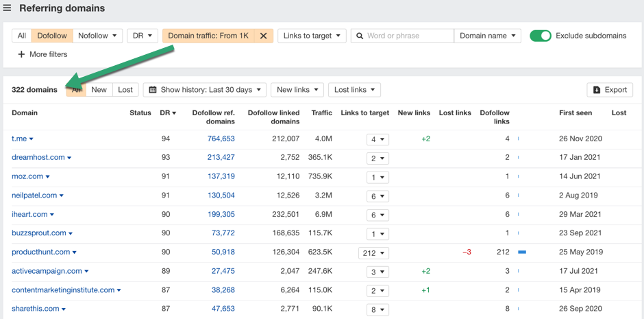Click the search magnifier icon

point(360,36)
